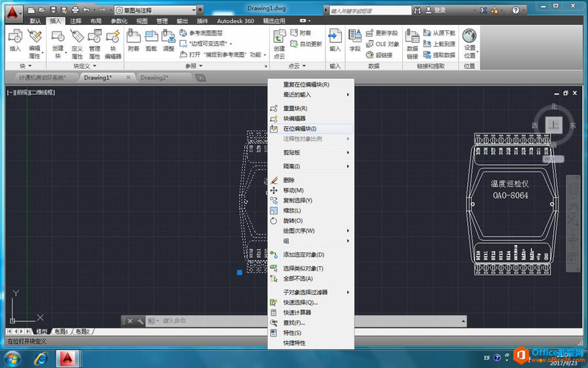Choose Rotate (旋转) in context menu
The height and width of the screenshot is (368, 588).
[x=311, y=221]
